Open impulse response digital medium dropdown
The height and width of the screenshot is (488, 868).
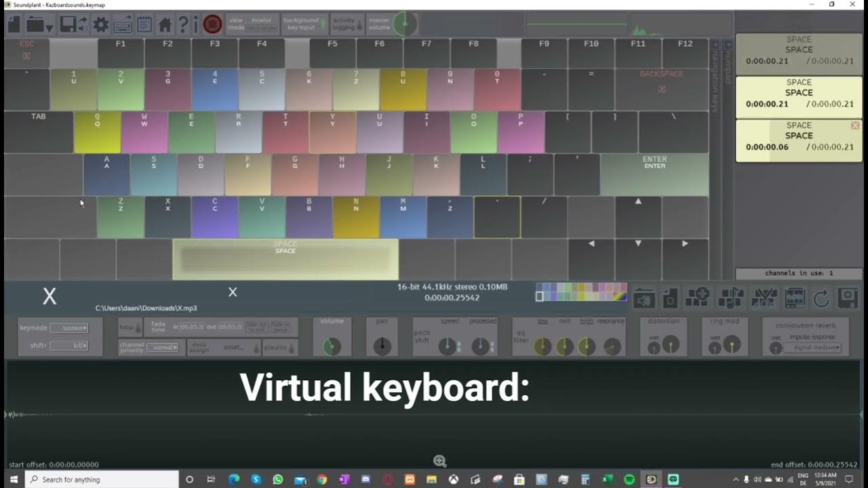(x=812, y=347)
